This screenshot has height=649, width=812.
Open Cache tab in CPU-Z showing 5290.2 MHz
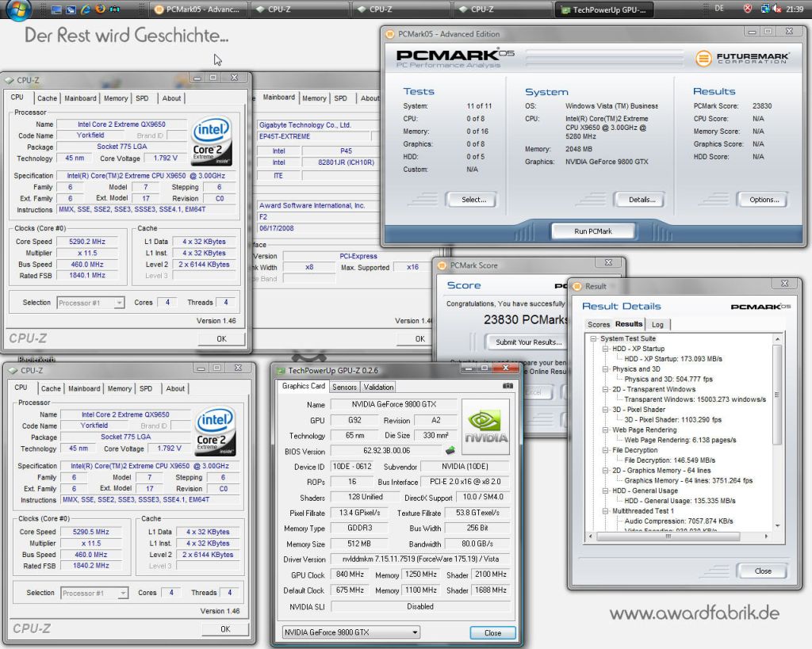47,97
